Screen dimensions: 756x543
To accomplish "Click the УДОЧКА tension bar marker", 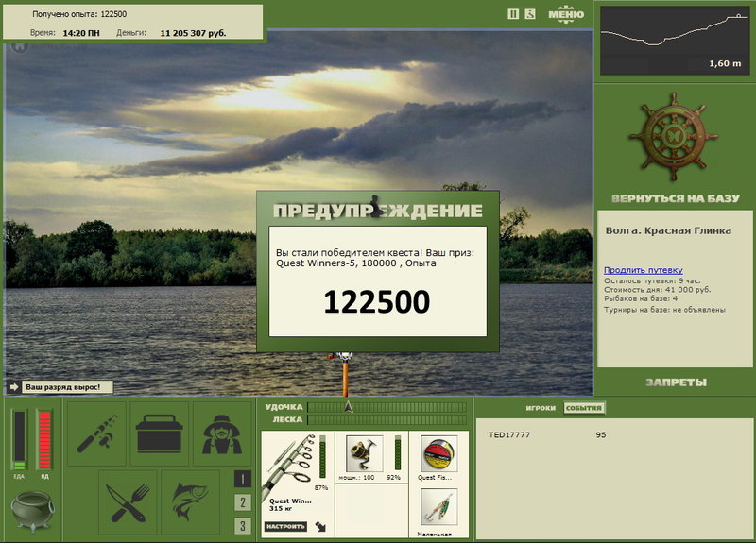I will coord(349,407).
